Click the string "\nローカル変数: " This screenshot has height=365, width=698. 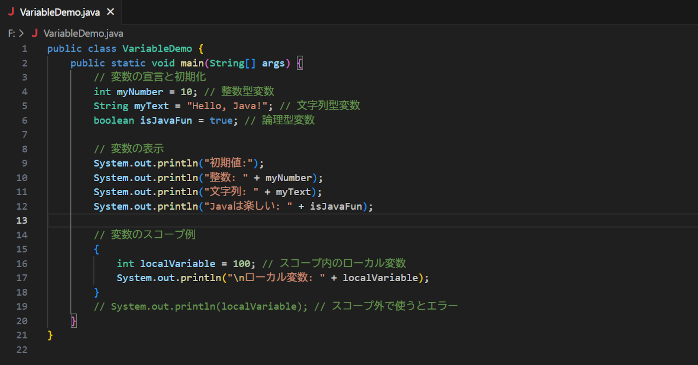coord(276,278)
